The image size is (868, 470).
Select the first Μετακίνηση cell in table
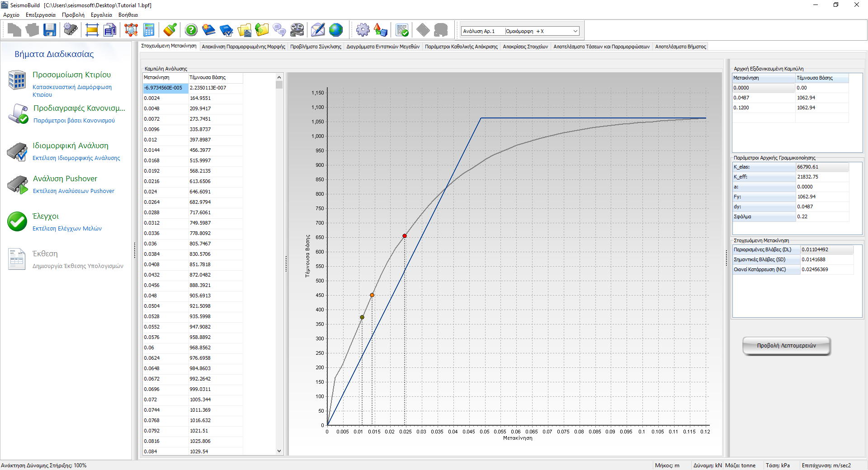[x=165, y=88]
